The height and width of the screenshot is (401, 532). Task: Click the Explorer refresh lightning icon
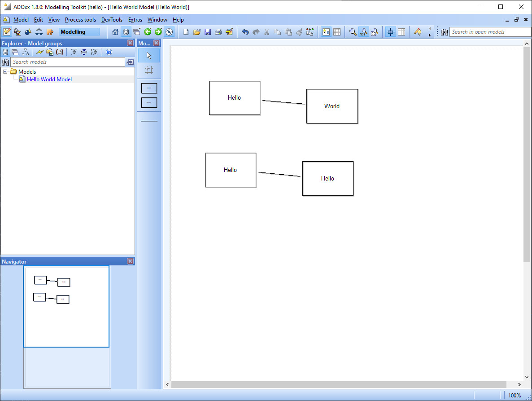[x=39, y=52]
